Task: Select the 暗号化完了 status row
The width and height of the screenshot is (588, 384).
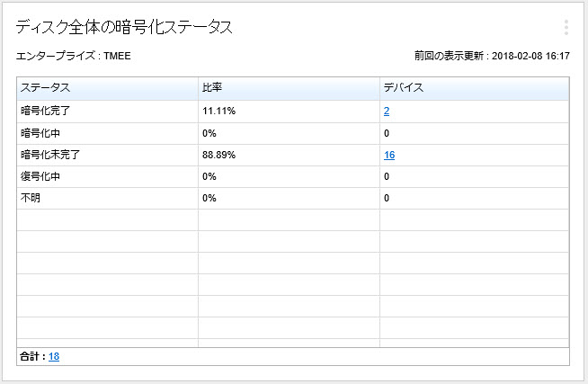Action: (x=43, y=112)
